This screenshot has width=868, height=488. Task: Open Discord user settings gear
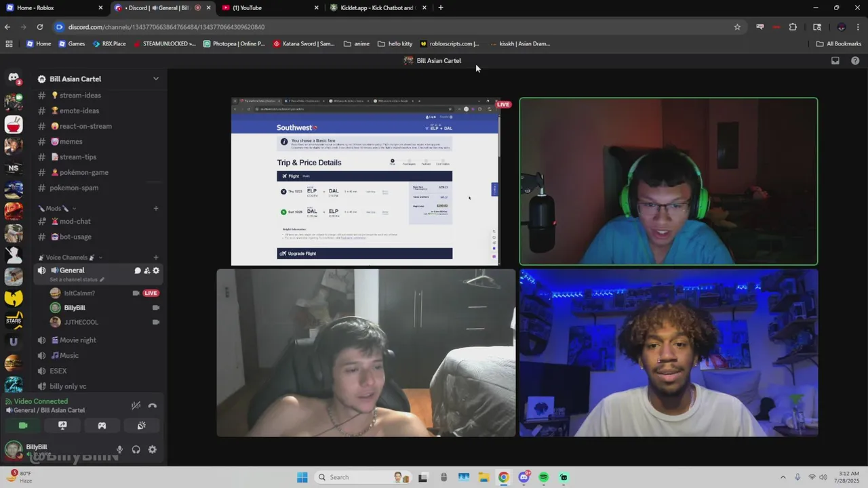[153, 449]
